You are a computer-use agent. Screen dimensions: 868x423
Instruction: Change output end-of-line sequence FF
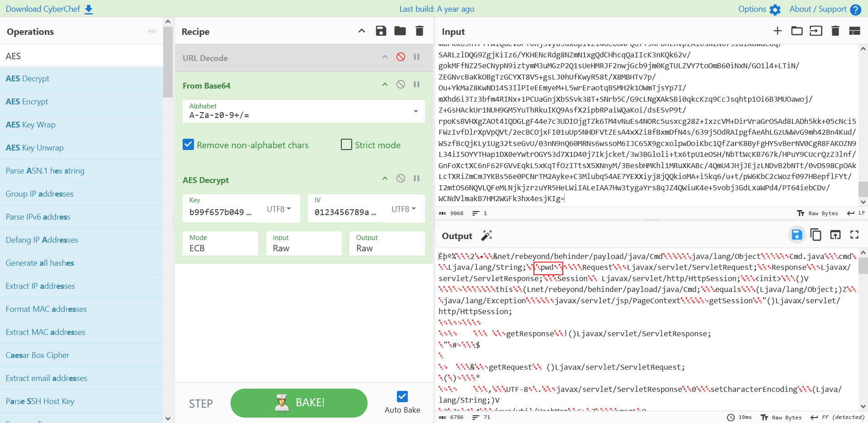pyautogui.click(x=838, y=417)
